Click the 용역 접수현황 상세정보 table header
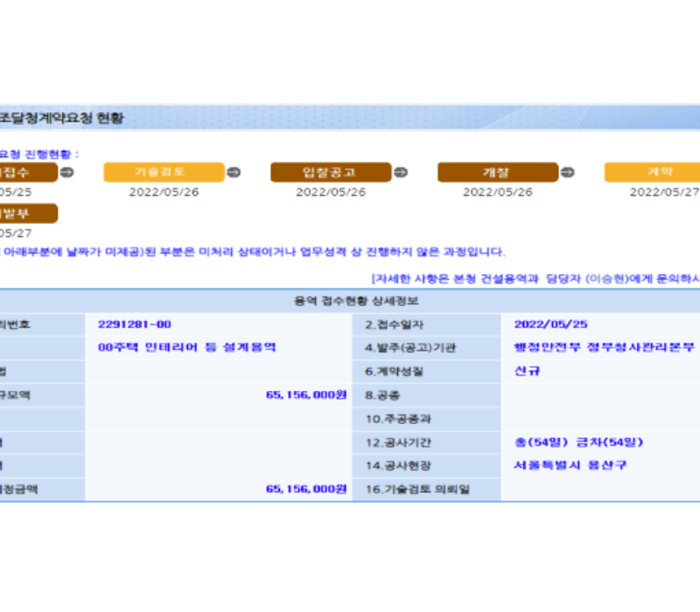700x612 pixels. click(x=350, y=301)
